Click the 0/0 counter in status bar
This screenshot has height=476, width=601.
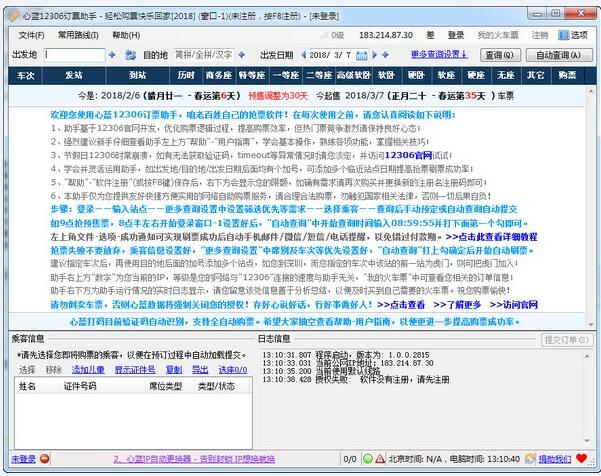tap(350, 459)
